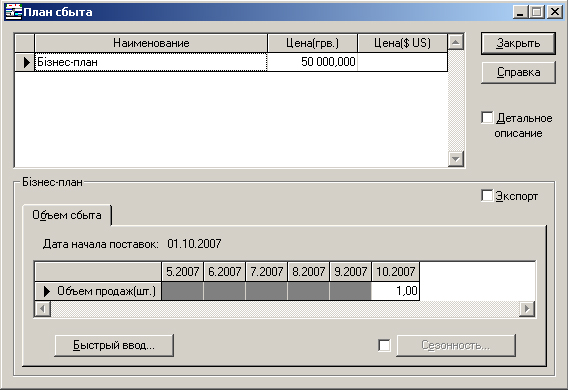Click the 5.2007 column header
568x390 pixels.
(x=183, y=272)
